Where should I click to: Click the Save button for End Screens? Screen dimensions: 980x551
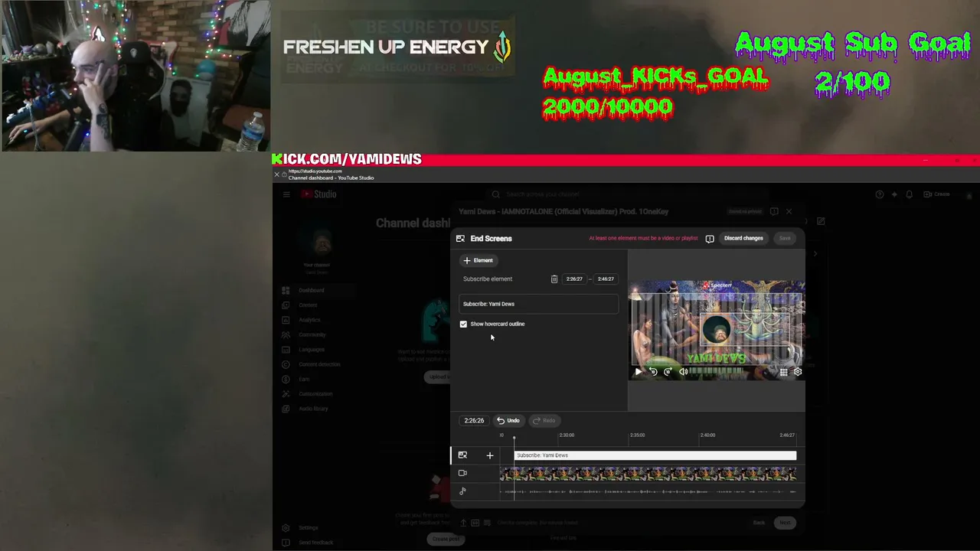pyautogui.click(x=785, y=239)
